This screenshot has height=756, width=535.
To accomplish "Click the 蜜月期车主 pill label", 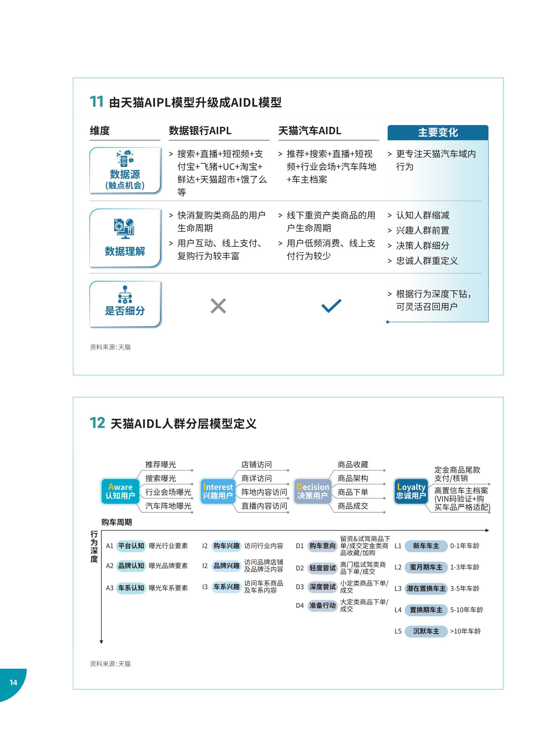I will click(426, 567).
